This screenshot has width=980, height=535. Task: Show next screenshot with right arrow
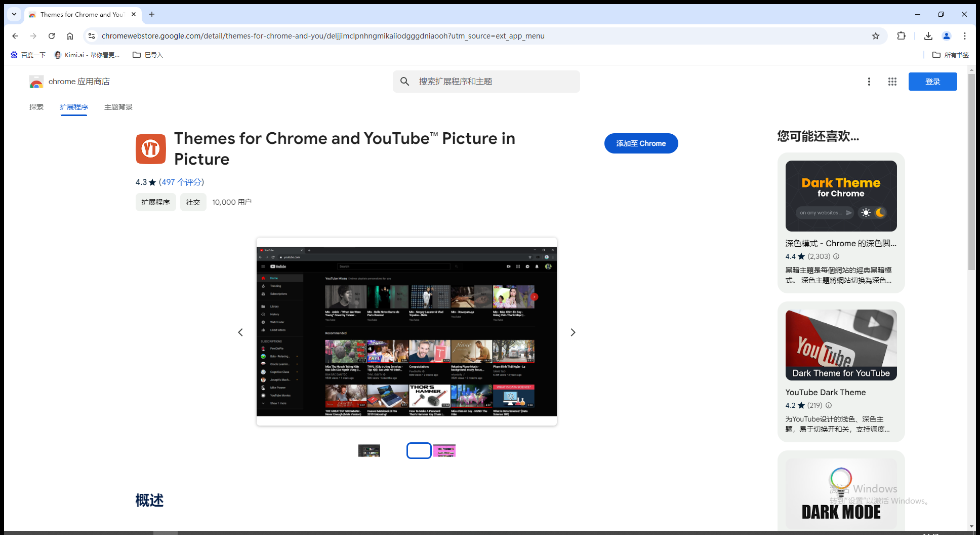click(573, 332)
